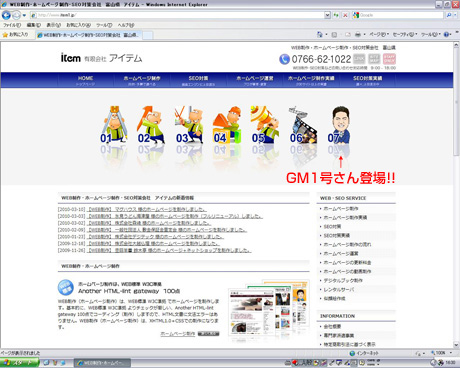Click the blue phone icon beside 0766-62-1022
Viewport: 460px width, 368px height.
(x=284, y=59)
